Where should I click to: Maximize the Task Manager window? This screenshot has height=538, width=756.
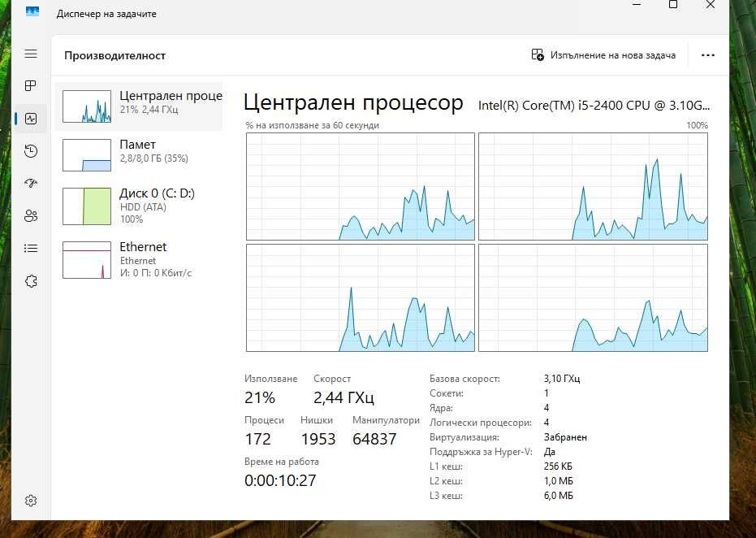(x=673, y=5)
